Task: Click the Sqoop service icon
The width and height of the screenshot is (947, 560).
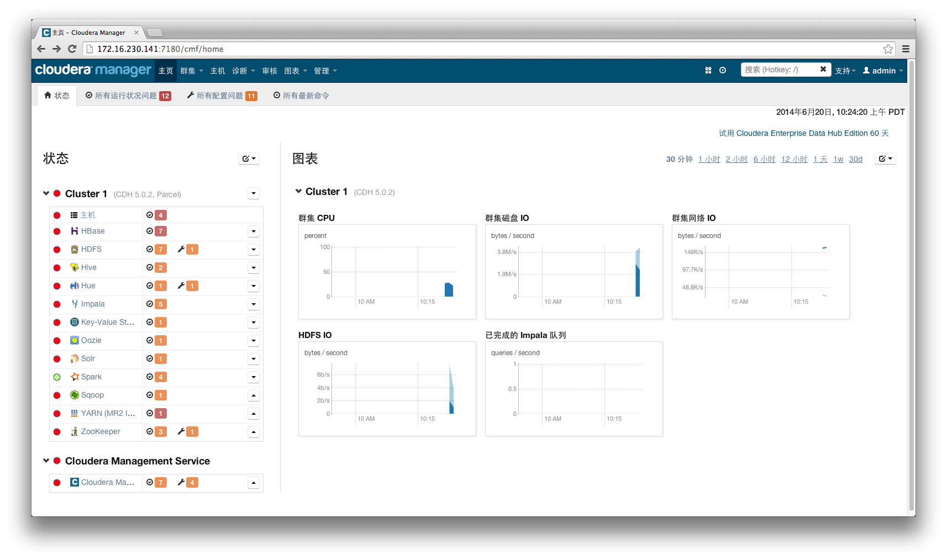Action: coord(74,395)
